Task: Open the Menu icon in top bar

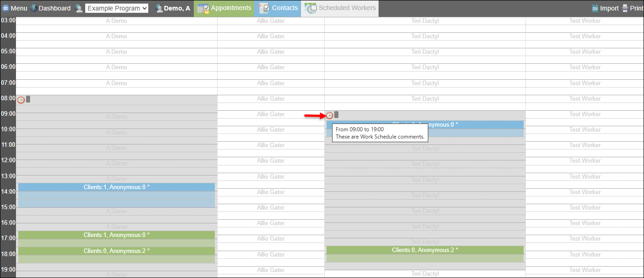Action: point(6,8)
